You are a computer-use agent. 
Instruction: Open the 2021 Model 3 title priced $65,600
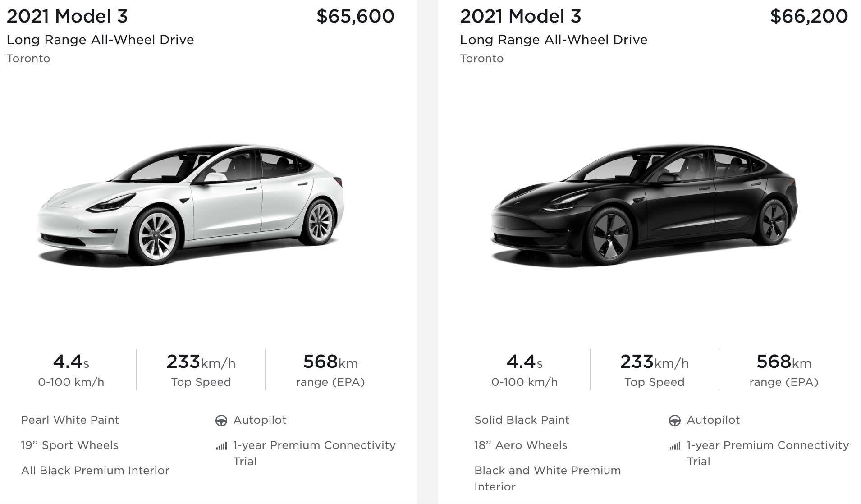click(67, 17)
